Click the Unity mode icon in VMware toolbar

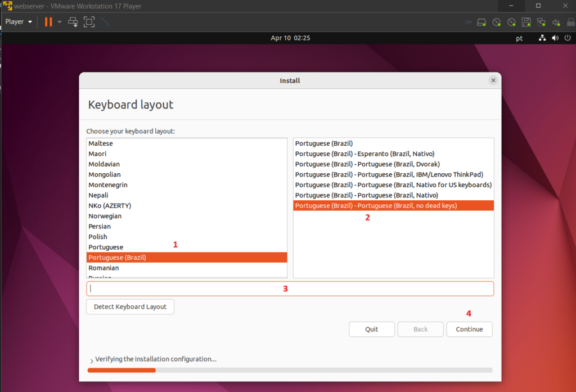(x=105, y=22)
